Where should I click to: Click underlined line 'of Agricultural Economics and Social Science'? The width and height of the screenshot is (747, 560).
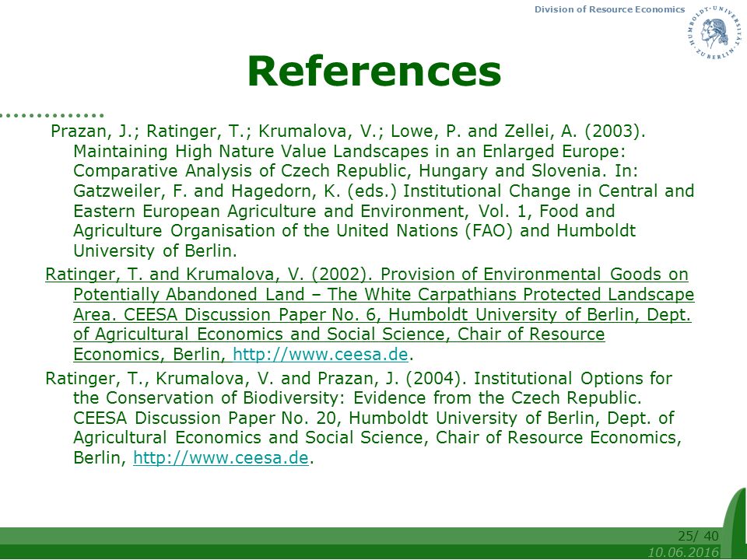coord(338,334)
